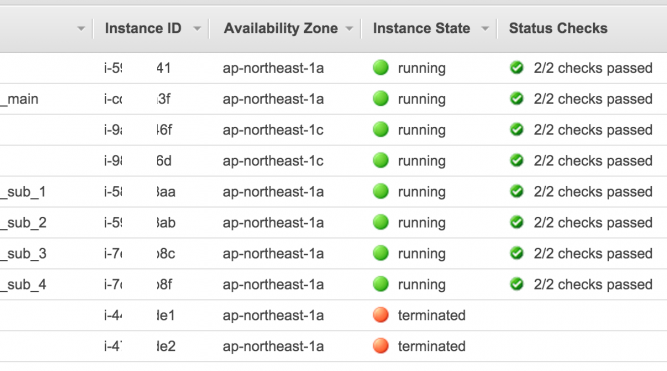Viewport: 667px width, 371px height.
Task: Click the running text in the _main row
Action: 422,100
